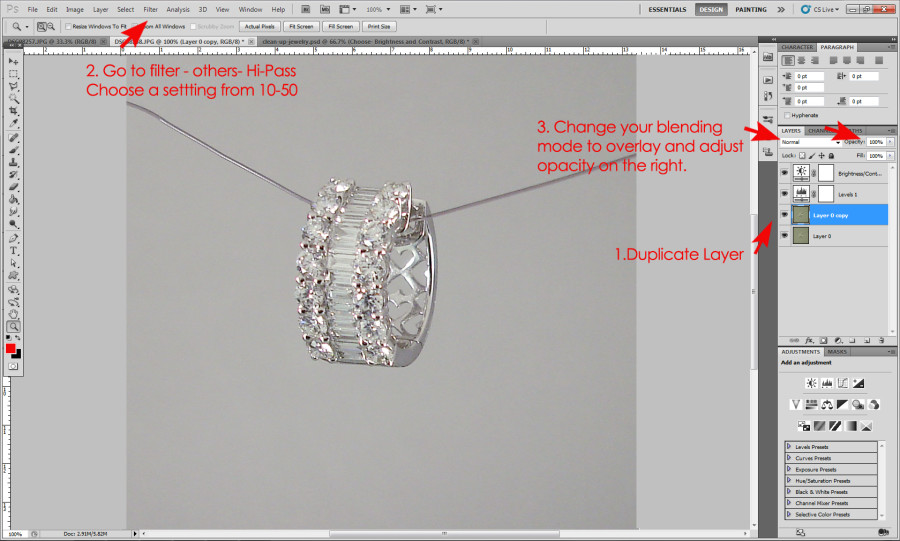This screenshot has width=900, height=541.
Task: Open the clean-up-jewelry.psd document tab
Action: tap(366, 41)
